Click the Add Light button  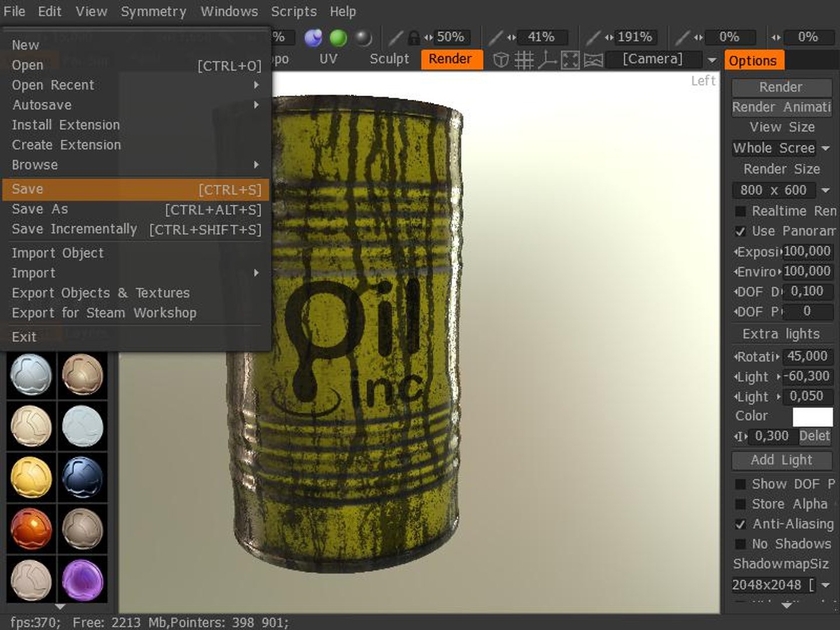782,460
